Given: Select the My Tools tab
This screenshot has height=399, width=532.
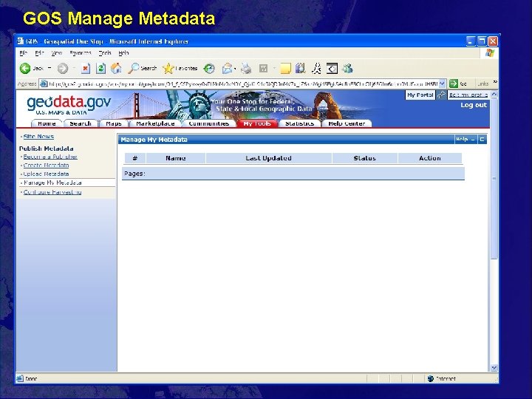Looking at the screenshot, I should (x=257, y=123).
